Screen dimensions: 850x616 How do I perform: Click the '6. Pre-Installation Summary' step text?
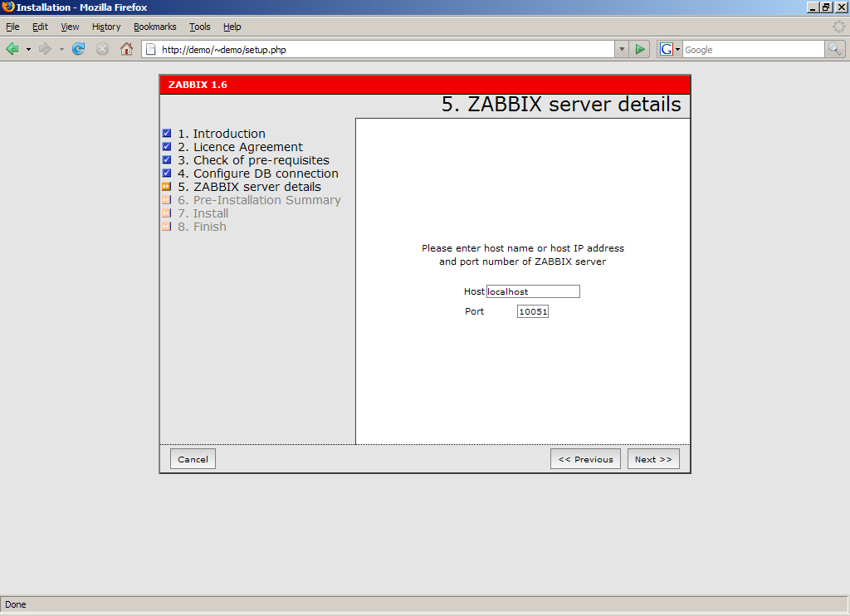(259, 200)
